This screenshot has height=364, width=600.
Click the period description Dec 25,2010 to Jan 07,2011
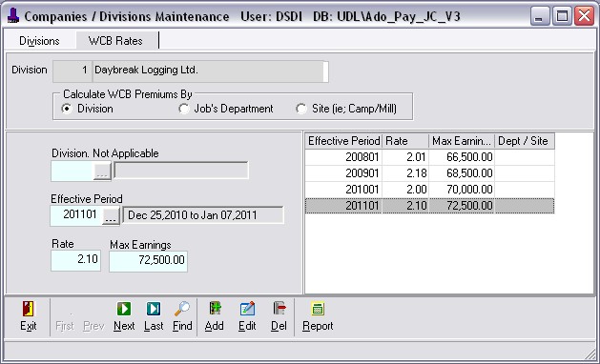pyautogui.click(x=203, y=215)
